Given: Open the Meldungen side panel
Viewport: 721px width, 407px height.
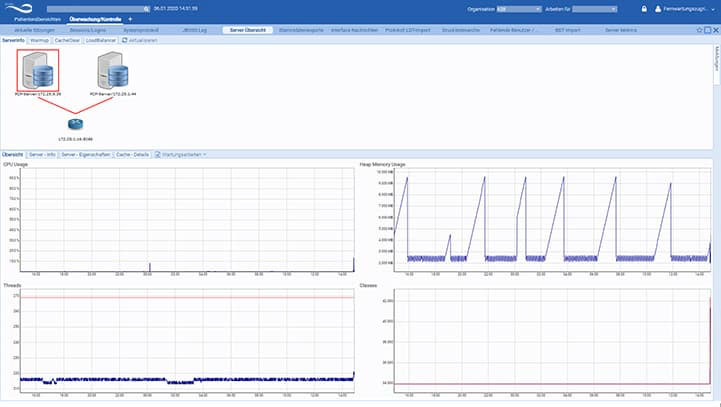Looking at the screenshot, I should (x=716, y=58).
